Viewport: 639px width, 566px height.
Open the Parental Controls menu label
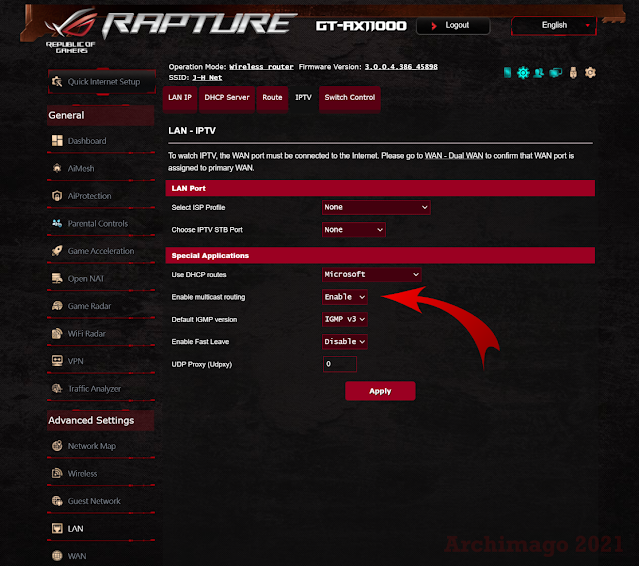pyautogui.click(x=97, y=224)
